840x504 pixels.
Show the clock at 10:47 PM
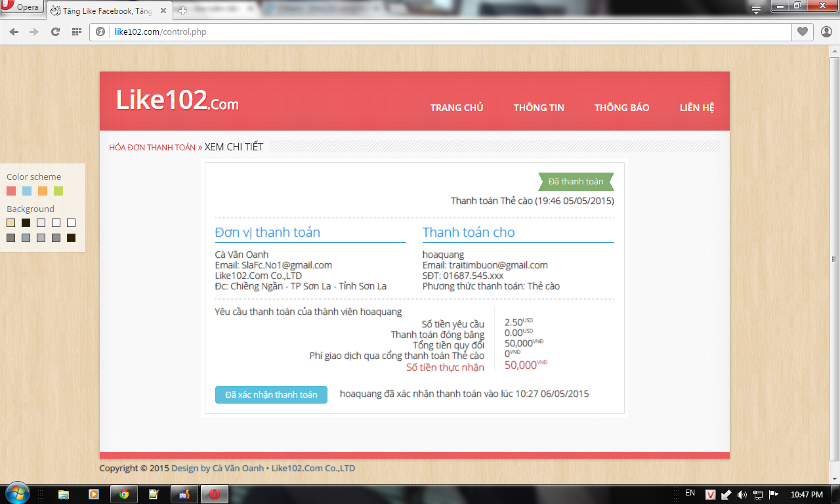pos(807,494)
